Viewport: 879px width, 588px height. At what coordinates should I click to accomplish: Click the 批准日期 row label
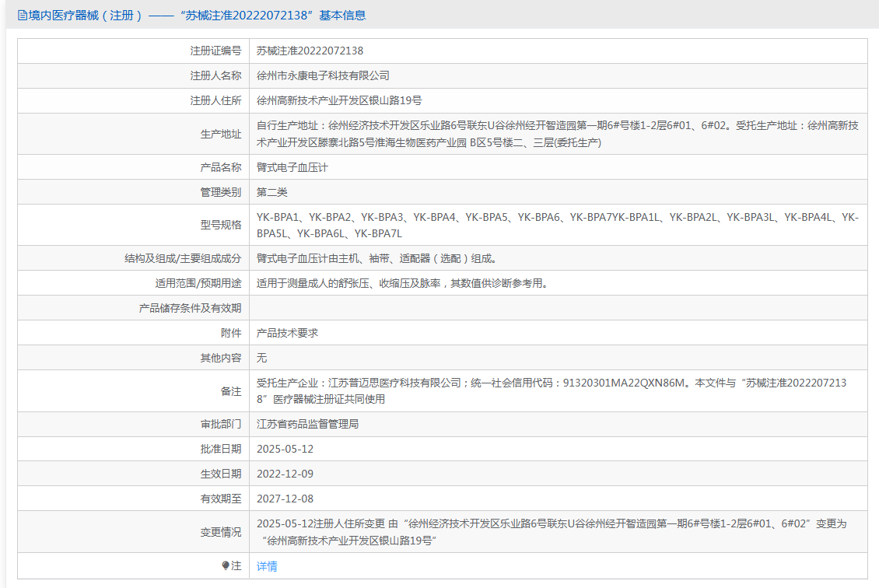[x=221, y=449]
